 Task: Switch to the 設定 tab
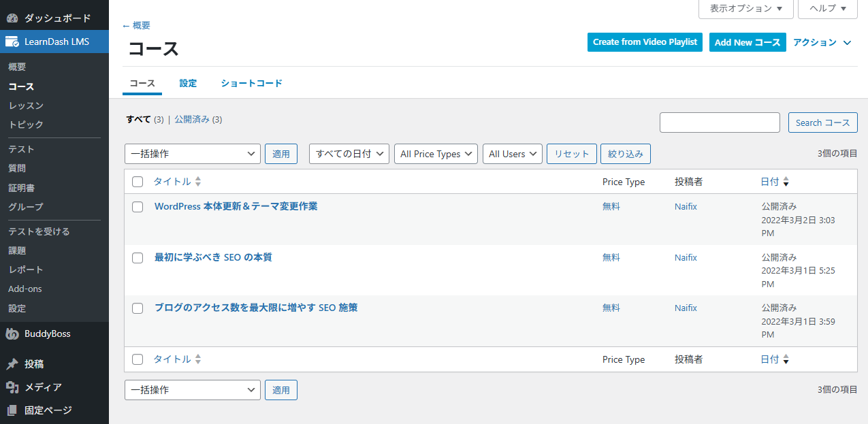click(188, 83)
